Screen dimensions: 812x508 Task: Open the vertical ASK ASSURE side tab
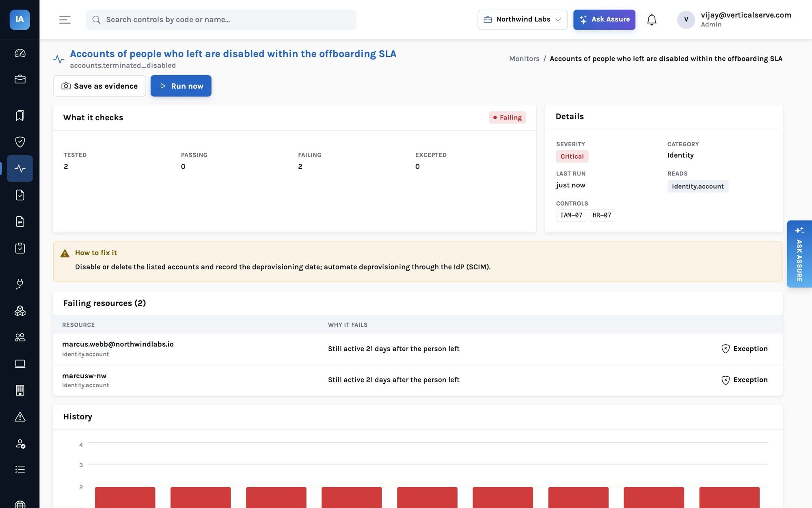(799, 254)
